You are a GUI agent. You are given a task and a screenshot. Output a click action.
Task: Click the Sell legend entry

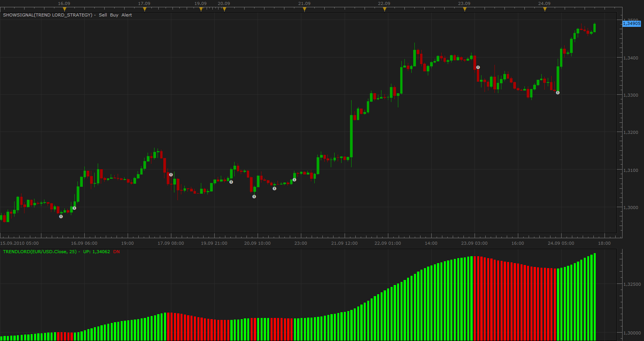[x=103, y=15]
